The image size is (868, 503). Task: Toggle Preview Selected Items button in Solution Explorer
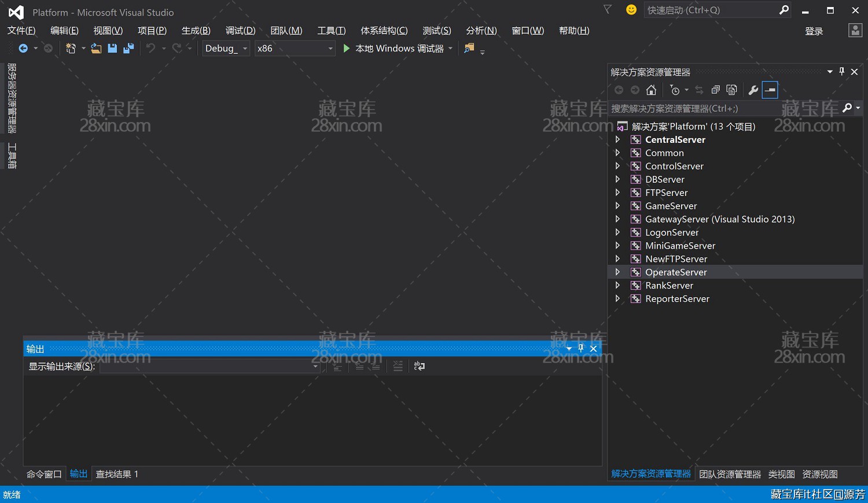(x=770, y=90)
